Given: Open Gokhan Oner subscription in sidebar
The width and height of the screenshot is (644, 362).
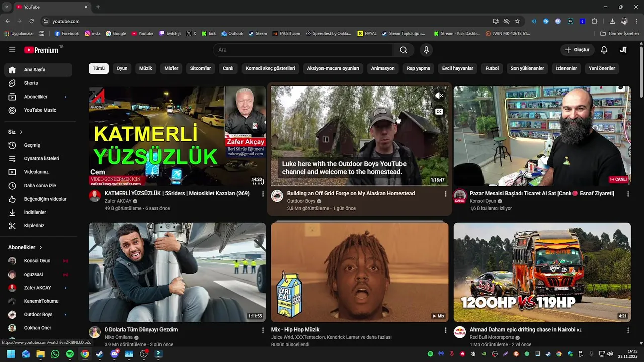Looking at the screenshot, I should [x=38, y=328].
